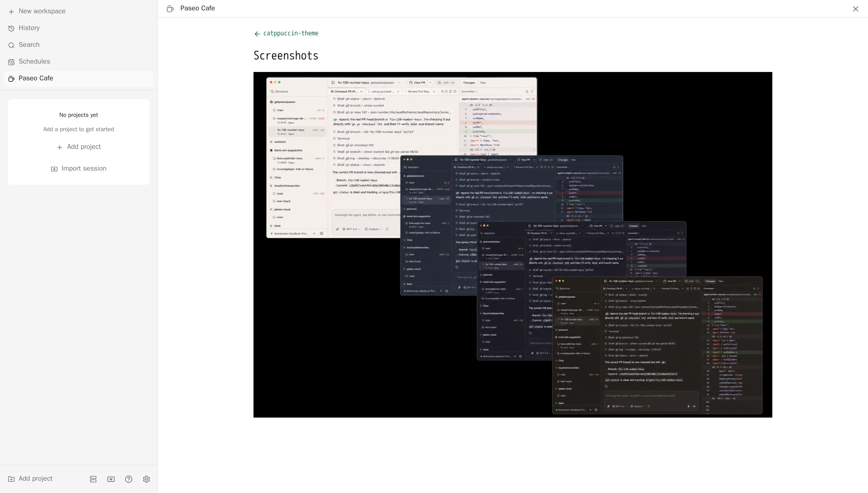
Task: Select Paseo Cafe in the sidebar
Action: pyautogui.click(x=79, y=78)
